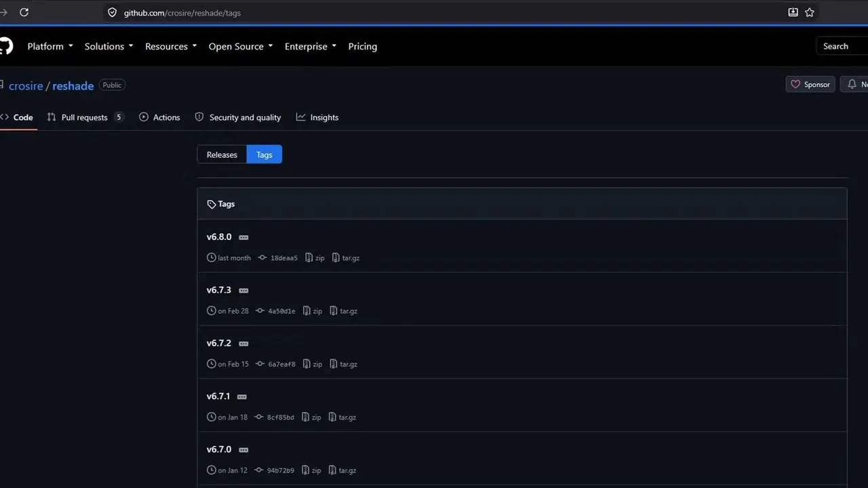This screenshot has width=868, height=488.
Task: Reload the page with the refresh icon
Action: pos(24,12)
